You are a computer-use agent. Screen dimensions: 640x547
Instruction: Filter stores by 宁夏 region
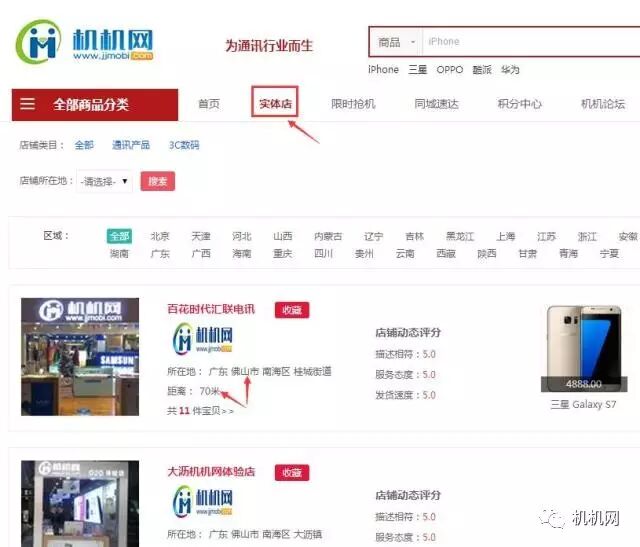click(x=609, y=254)
